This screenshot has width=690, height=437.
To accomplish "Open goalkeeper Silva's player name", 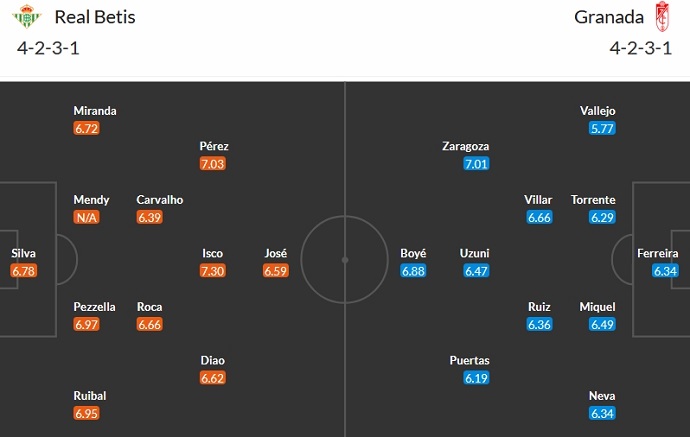I will click(x=24, y=253).
